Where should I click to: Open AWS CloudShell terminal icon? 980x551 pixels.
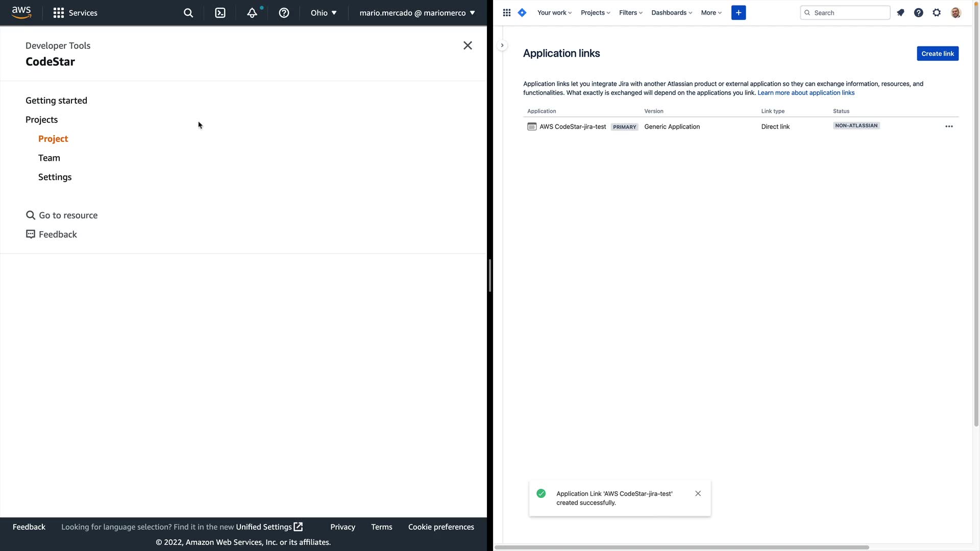[220, 13]
